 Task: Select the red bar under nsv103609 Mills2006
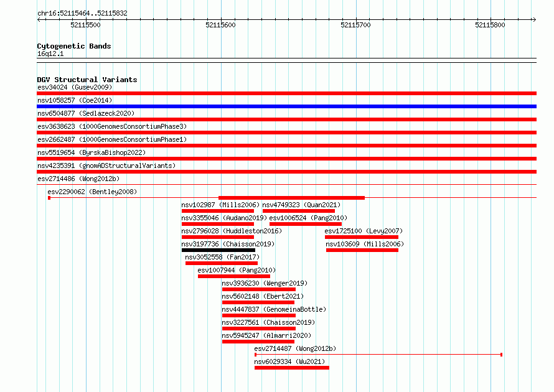pyautogui.click(x=362, y=250)
